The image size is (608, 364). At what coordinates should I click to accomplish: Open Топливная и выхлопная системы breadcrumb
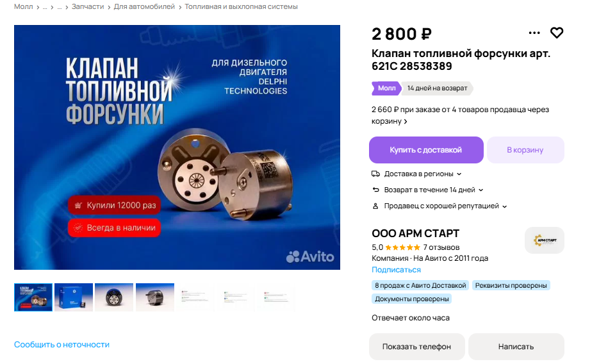coord(241,6)
